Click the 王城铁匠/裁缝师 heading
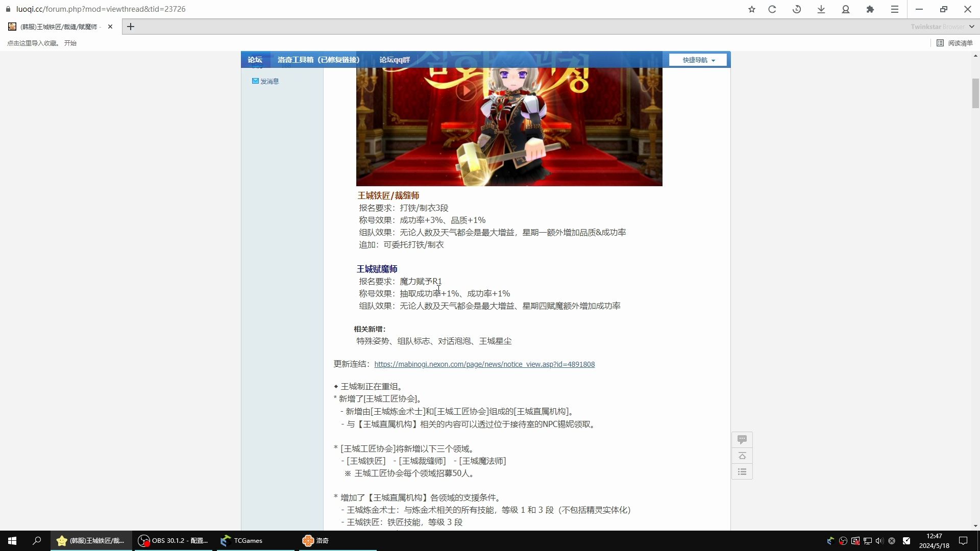Viewport: 980px width, 551px height. click(x=388, y=195)
